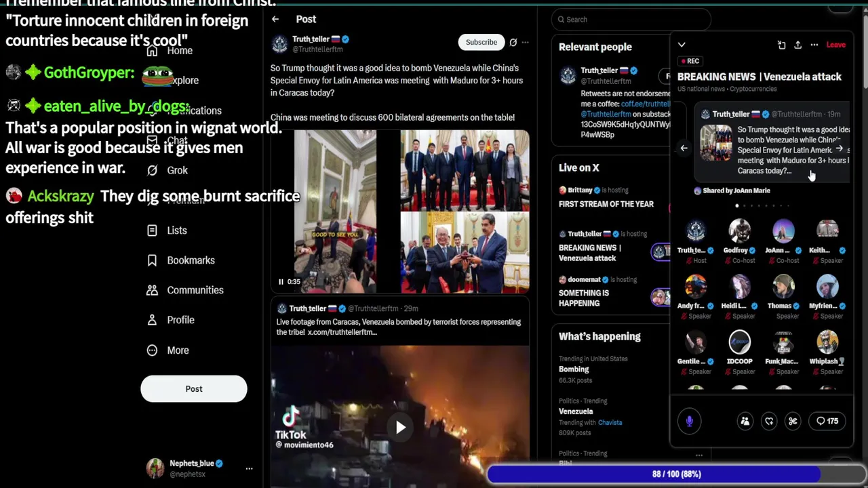Open the account menu dots beside Nephets_blue
This screenshot has height=488, width=868.
[x=249, y=468]
